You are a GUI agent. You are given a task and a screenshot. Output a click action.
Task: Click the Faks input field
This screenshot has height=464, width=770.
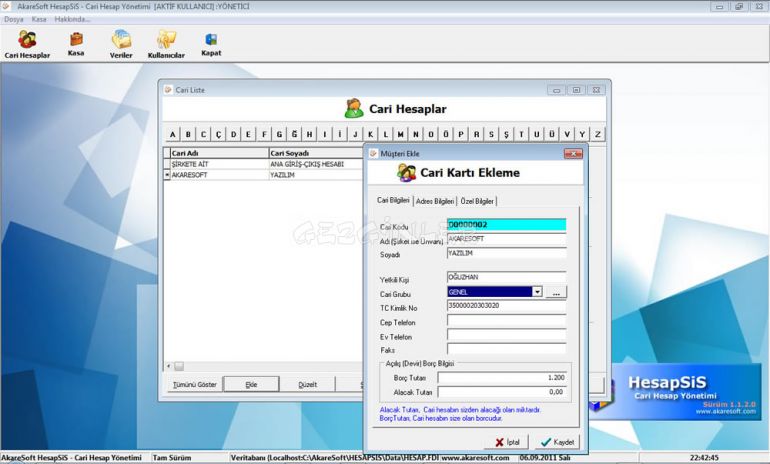pyautogui.click(x=506, y=349)
